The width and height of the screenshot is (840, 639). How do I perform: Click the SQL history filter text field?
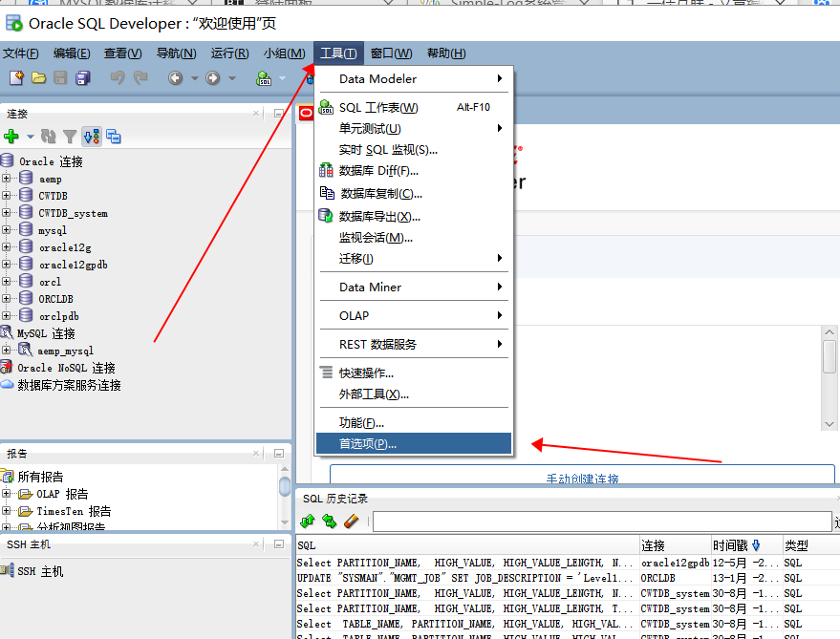click(602, 522)
